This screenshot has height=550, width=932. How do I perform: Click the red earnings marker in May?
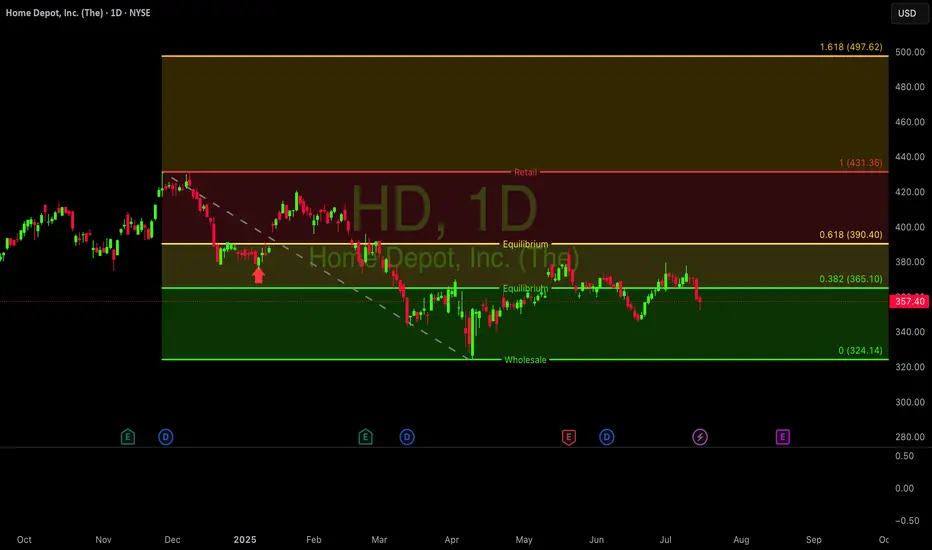[x=569, y=437]
